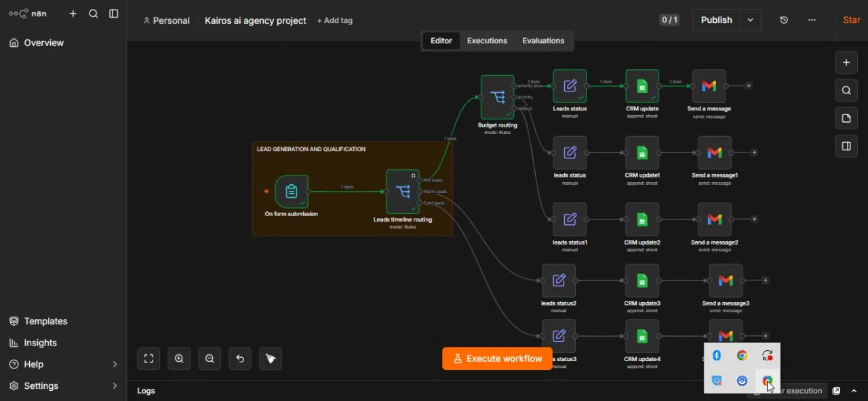
Task: Toggle the right side panel button
Action: (x=846, y=146)
